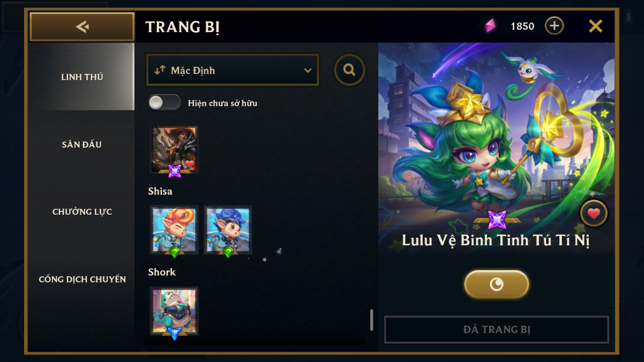Open the Sân Đấu tab
This screenshot has height=362, width=644.
82,144
